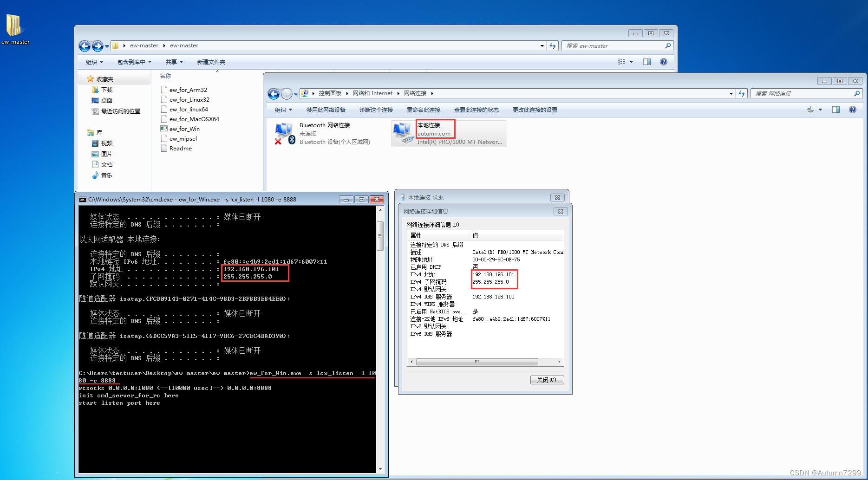
Task: Click the horizontal scrollbar in the details list
Action: [x=477, y=362]
